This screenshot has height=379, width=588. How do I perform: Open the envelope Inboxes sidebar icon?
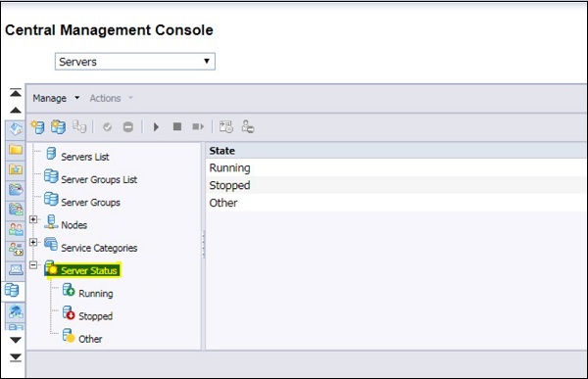[16, 269]
